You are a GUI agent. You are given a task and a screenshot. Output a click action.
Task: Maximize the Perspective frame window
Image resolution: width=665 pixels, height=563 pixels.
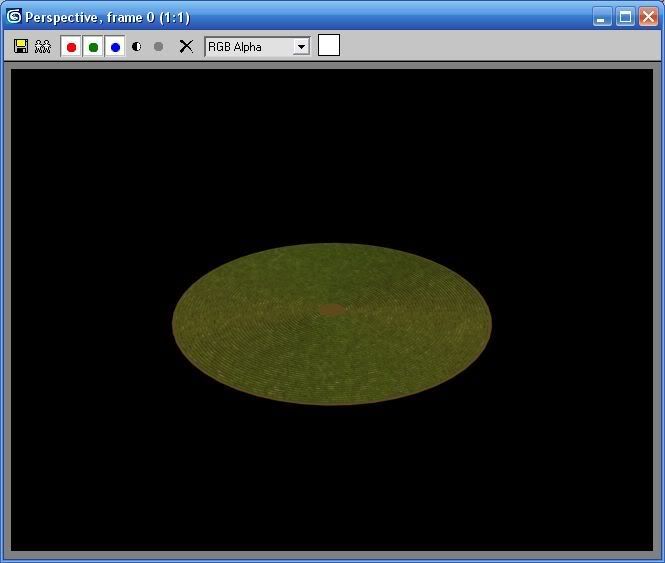click(625, 17)
